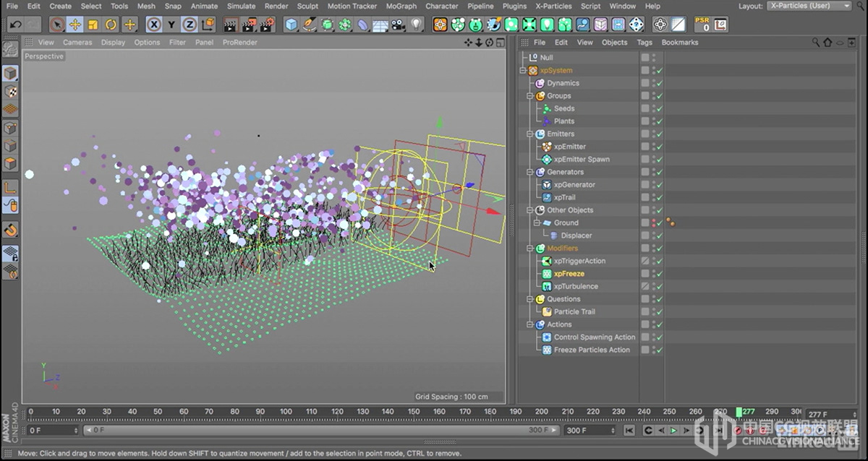The width and height of the screenshot is (868, 461).
Task: Toggle xpTurbulence enable checkmark
Action: click(x=660, y=287)
